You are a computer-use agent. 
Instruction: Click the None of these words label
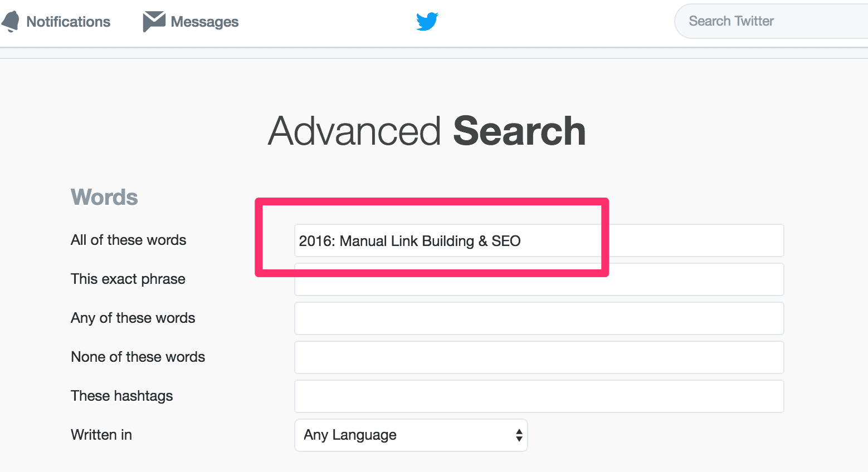tap(138, 357)
